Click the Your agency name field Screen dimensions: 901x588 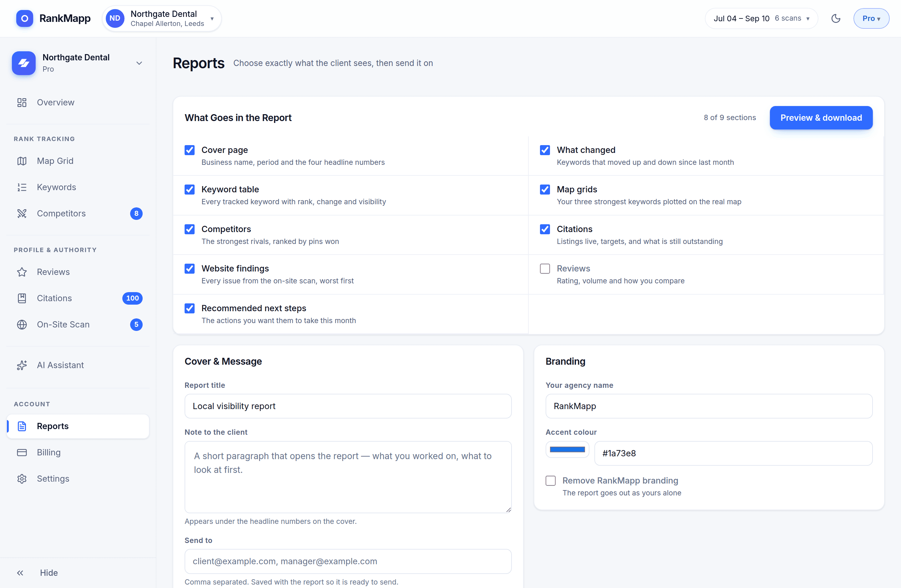click(709, 406)
